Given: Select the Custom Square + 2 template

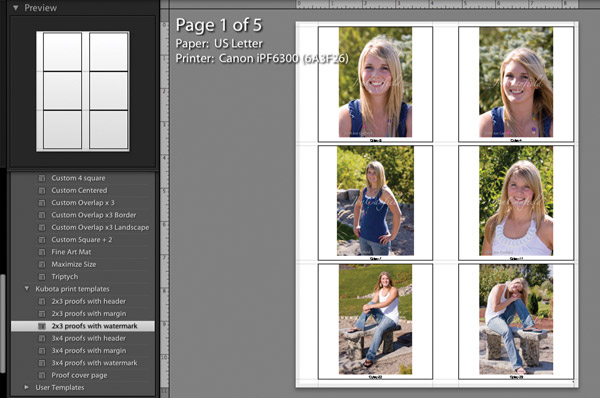Looking at the screenshot, I should pos(82,240).
